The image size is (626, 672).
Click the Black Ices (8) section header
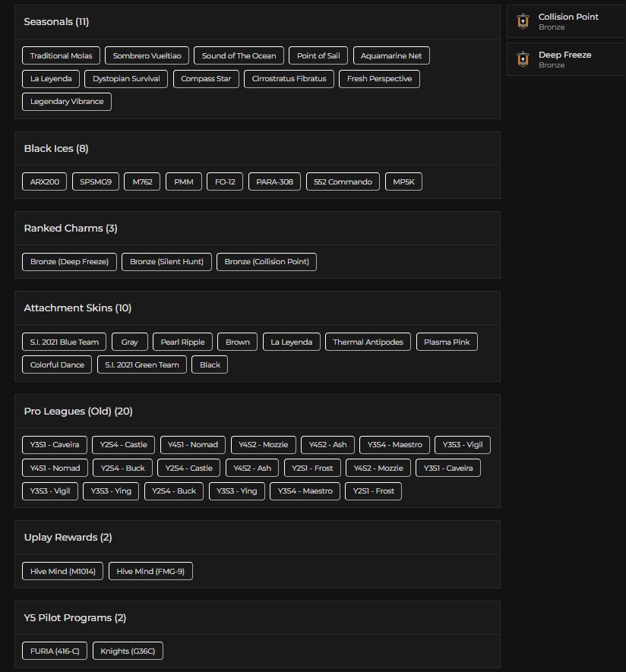coord(56,149)
